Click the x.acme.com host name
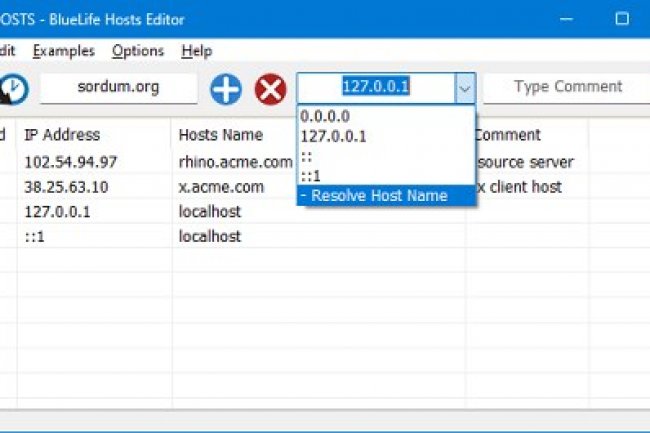 pyautogui.click(x=221, y=187)
